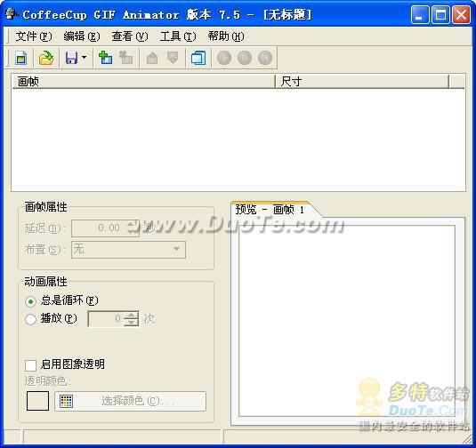
Task: Close the CoffeeCup GIF Animator window
Action: [x=462, y=14]
